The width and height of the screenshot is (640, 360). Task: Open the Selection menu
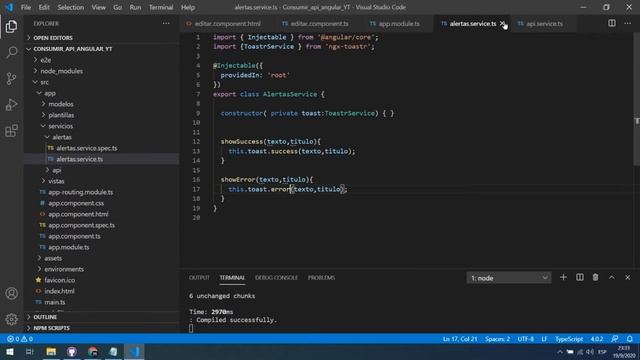(x=71, y=7)
